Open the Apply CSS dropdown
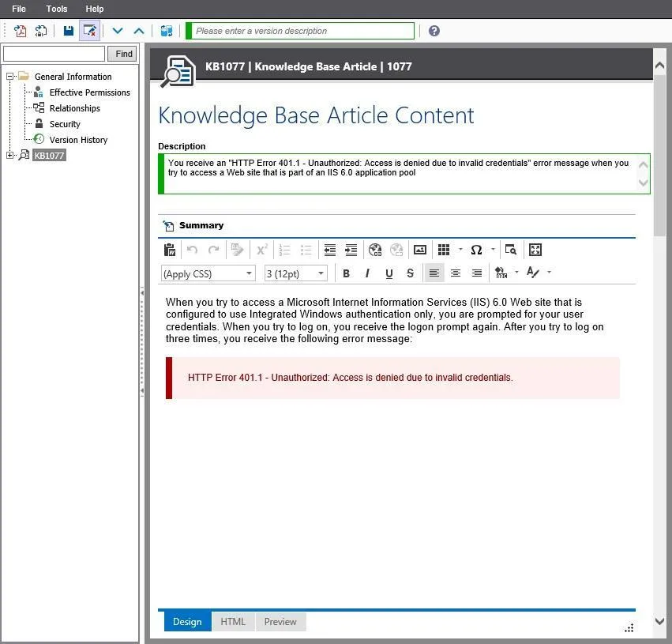Screen dimensions: 672x644 [208, 273]
